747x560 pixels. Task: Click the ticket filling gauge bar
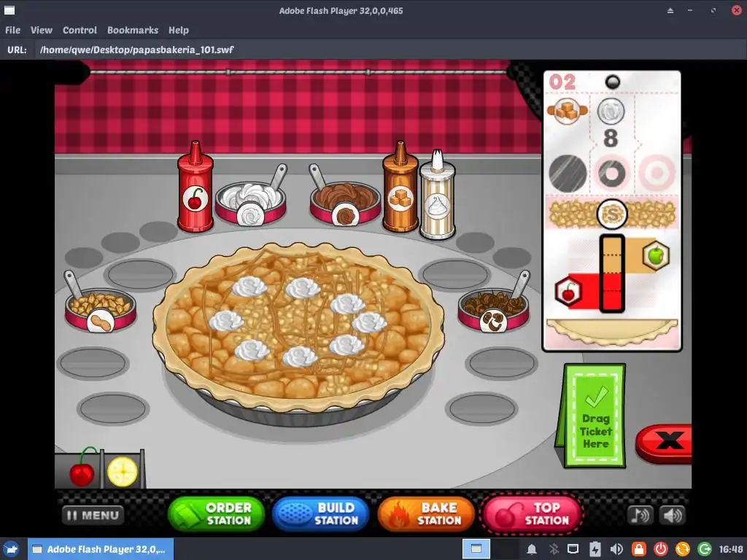pyautogui.click(x=612, y=273)
